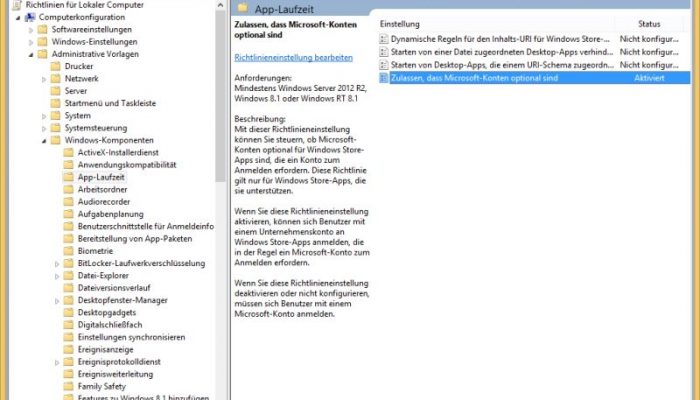Select Ereignisanzeige in the tree
The height and width of the screenshot is (400, 700).
[x=105, y=350]
